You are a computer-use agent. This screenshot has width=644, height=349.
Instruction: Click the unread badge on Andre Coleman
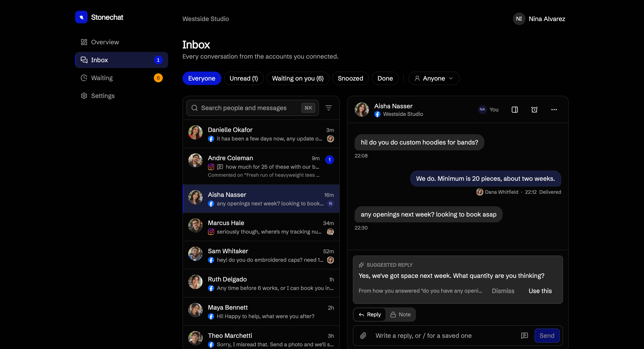click(330, 160)
